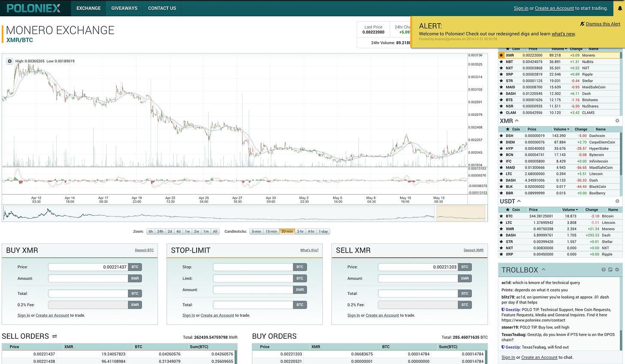Select sell order row at price 0.00221438
Image resolution: width=625 pixels, height=364 pixels.
(119, 361)
